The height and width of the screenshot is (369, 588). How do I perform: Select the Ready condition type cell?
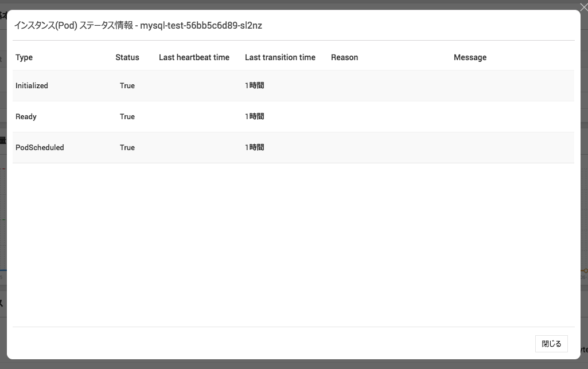[x=26, y=117]
